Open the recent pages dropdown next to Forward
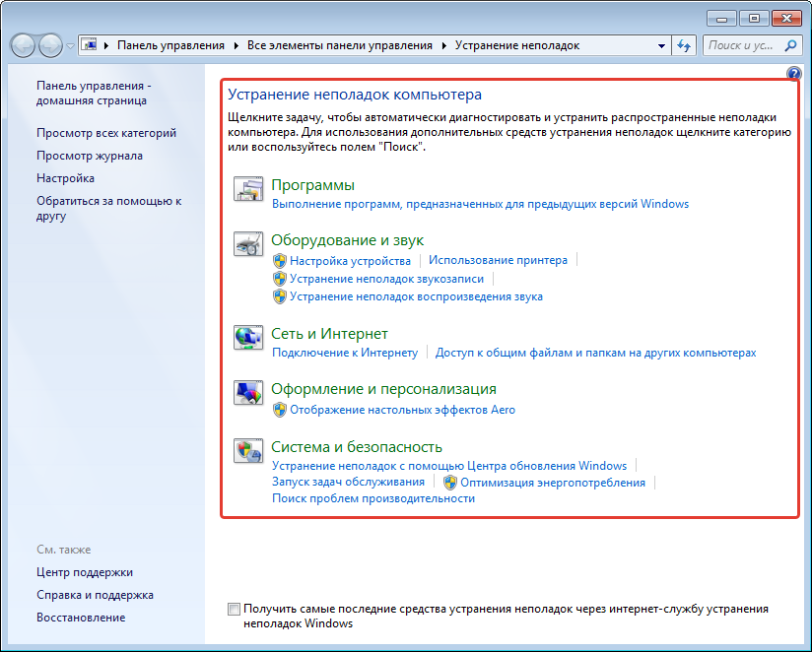Image resolution: width=812 pixels, height=652 pixels. (x=70, y=46)
